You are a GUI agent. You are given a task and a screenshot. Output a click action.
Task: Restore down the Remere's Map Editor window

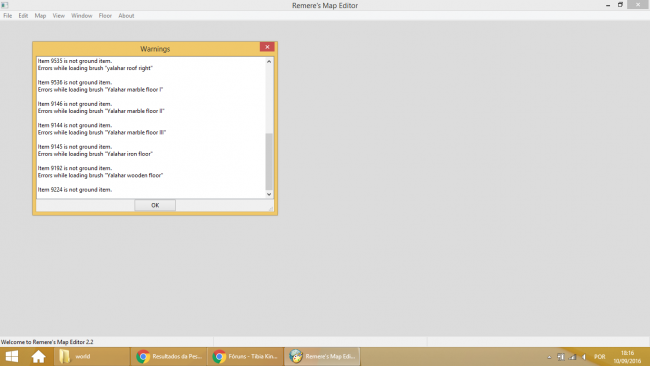pyautogui.click(x=620, y=5)
